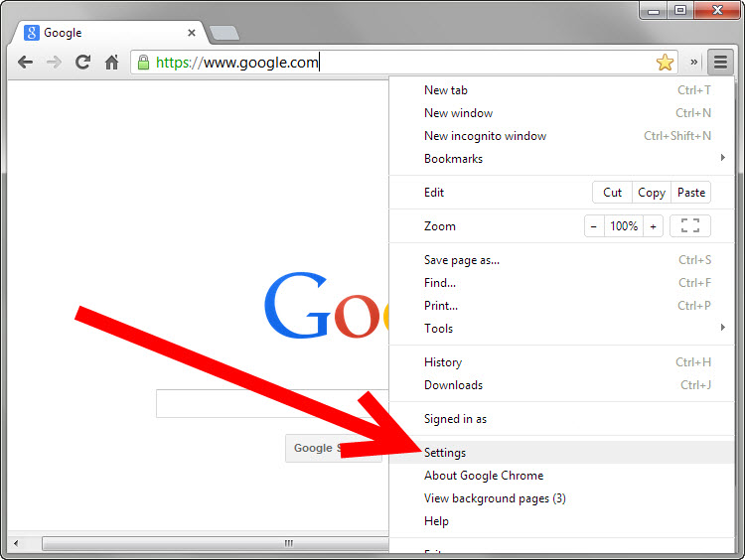Reload the page with refresh icon
The width and height of the screenshot is (745, 560).
pos(83,63)
